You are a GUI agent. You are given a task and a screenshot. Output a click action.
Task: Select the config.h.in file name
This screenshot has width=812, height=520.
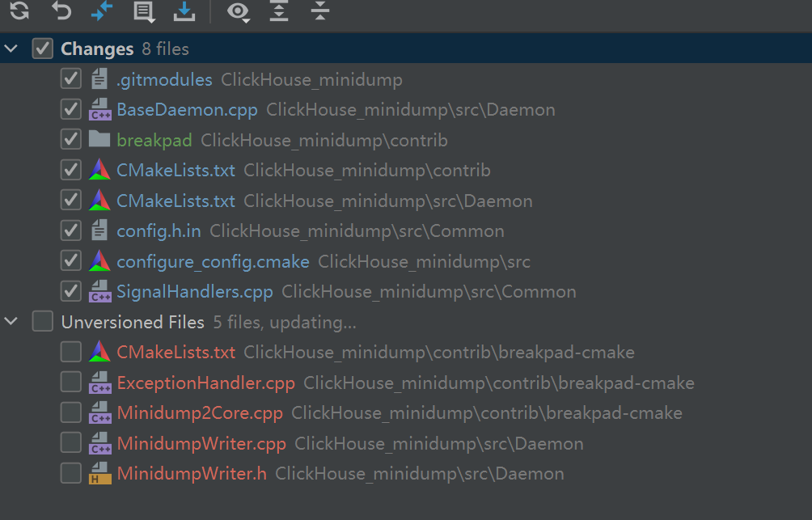159,231
